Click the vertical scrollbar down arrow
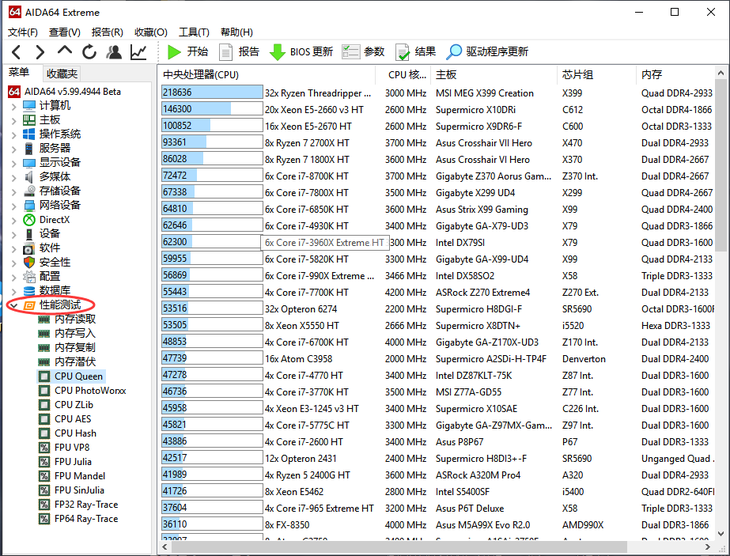Viewport: 730px width, 556px height. click(x=721, y=534)
